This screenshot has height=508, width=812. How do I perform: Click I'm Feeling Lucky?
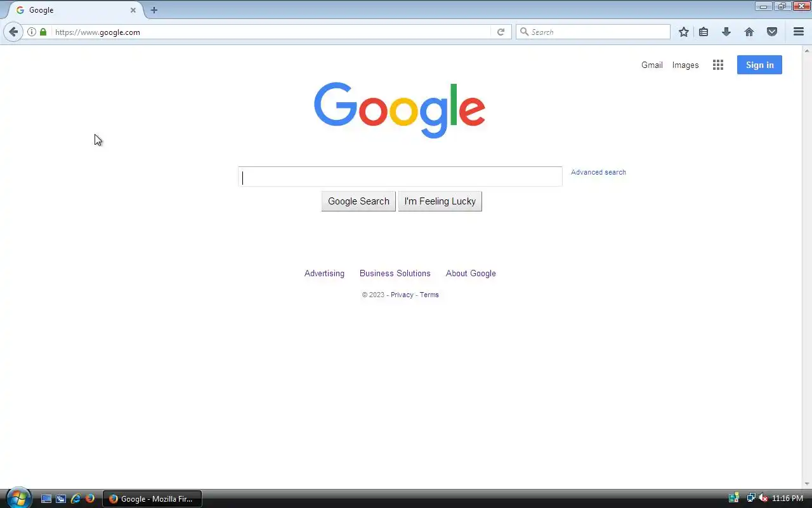pyautogui.click(x=440, y=201)
